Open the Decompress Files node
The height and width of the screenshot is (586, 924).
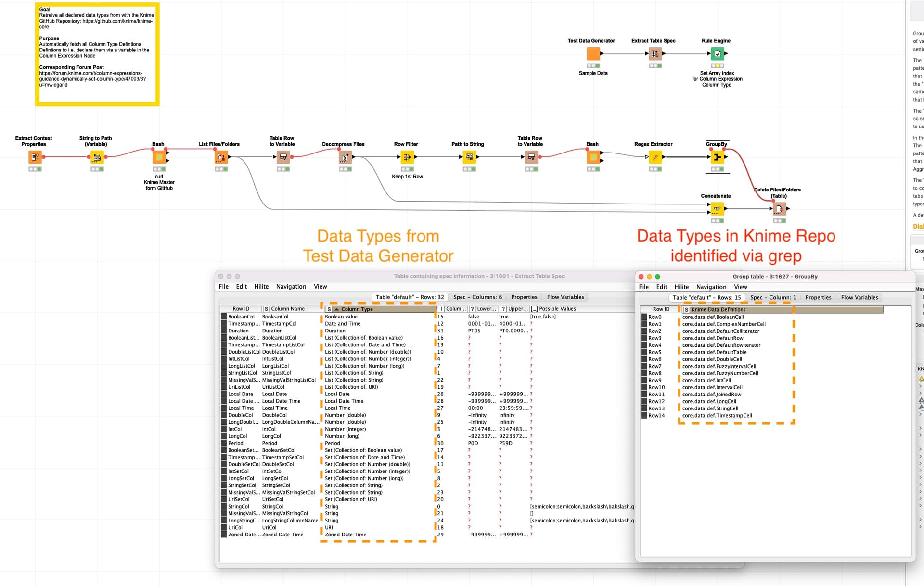point(344,156)
